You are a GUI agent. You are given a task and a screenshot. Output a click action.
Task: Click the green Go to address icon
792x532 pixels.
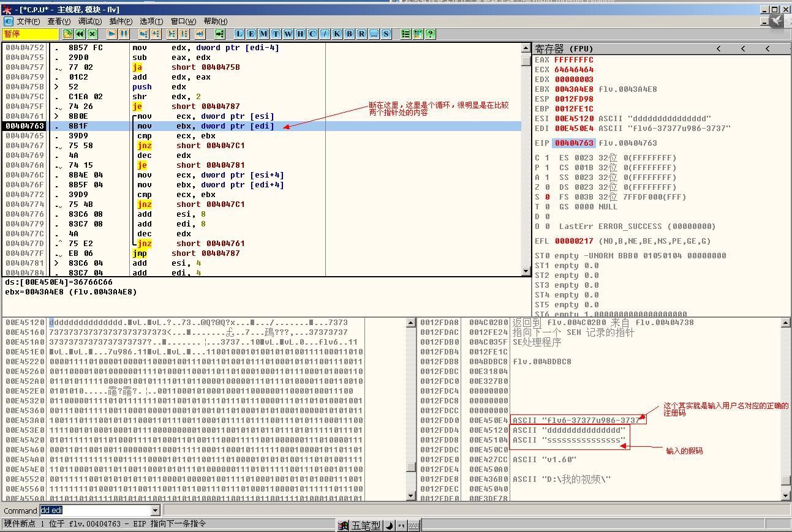coord(220,34)
